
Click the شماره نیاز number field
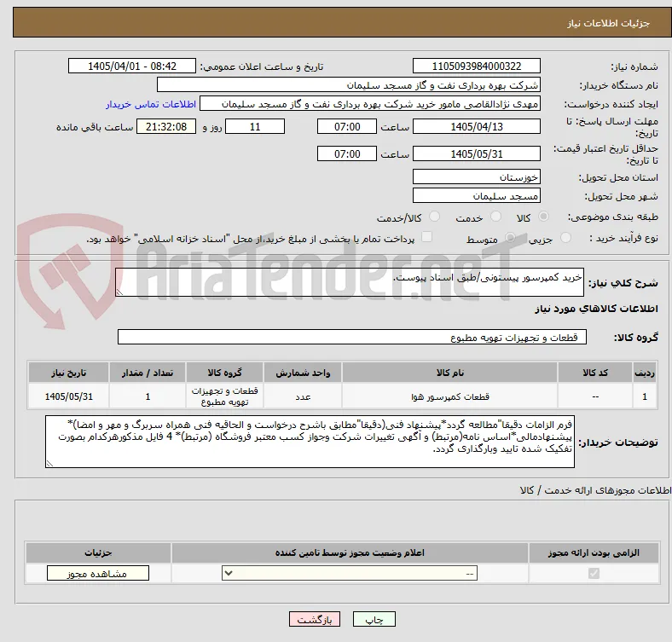[x=477, y=66]
